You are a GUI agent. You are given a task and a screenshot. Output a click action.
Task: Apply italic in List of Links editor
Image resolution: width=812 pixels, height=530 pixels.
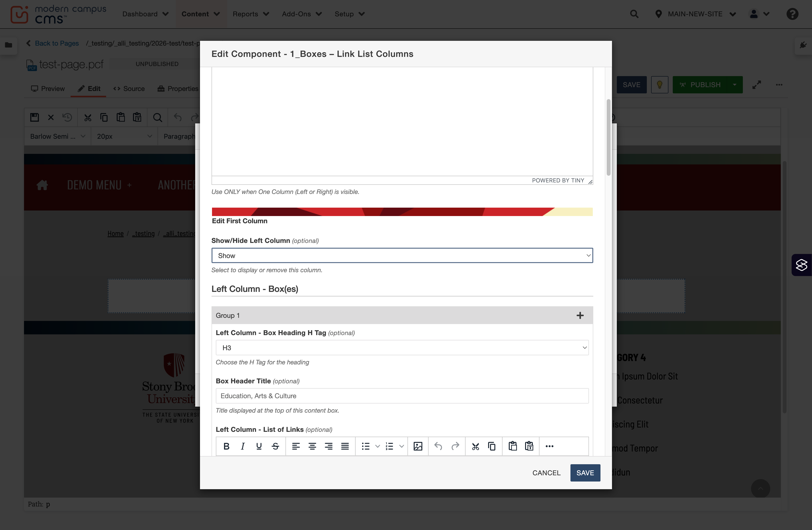click(x=242, y=446)
